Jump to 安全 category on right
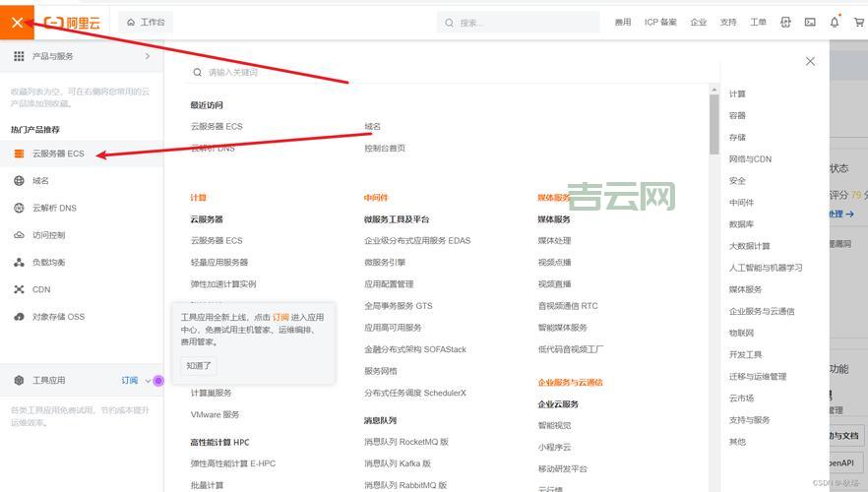868x492 pixels. pos(737,180)
